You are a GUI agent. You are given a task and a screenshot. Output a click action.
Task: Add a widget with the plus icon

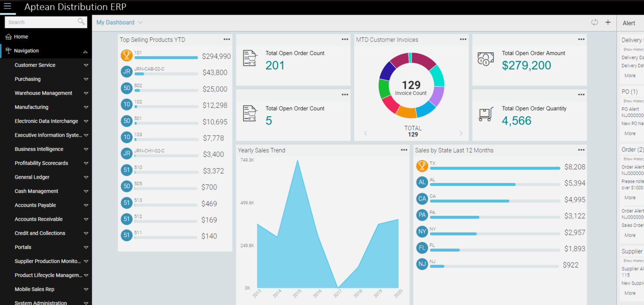pos(608,22)
